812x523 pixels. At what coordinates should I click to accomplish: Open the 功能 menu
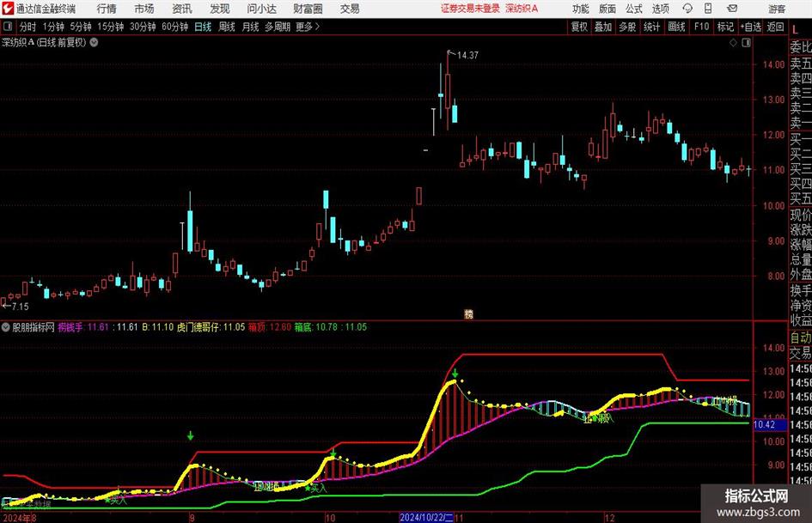click(x=581, y=9)
